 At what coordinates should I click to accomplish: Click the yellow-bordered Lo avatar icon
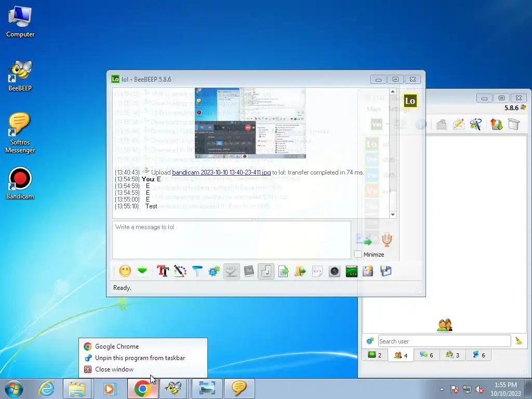pos(410,101)
